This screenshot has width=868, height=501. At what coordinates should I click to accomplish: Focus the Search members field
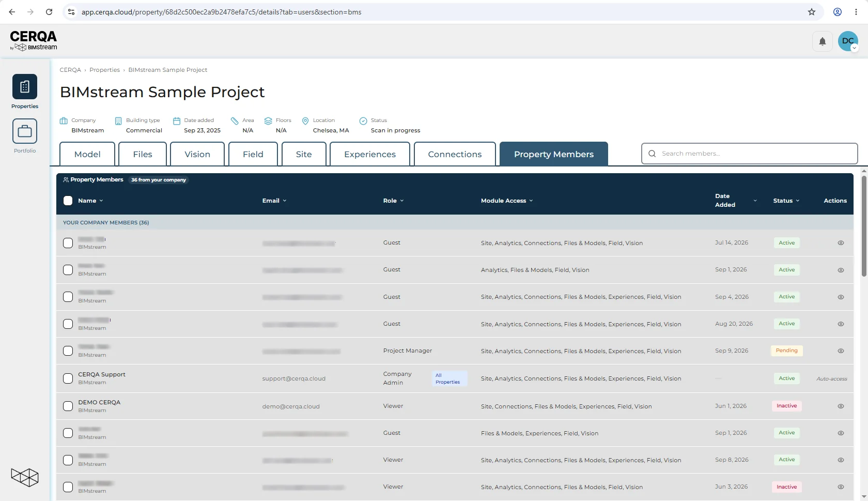(x=750, y=154)
